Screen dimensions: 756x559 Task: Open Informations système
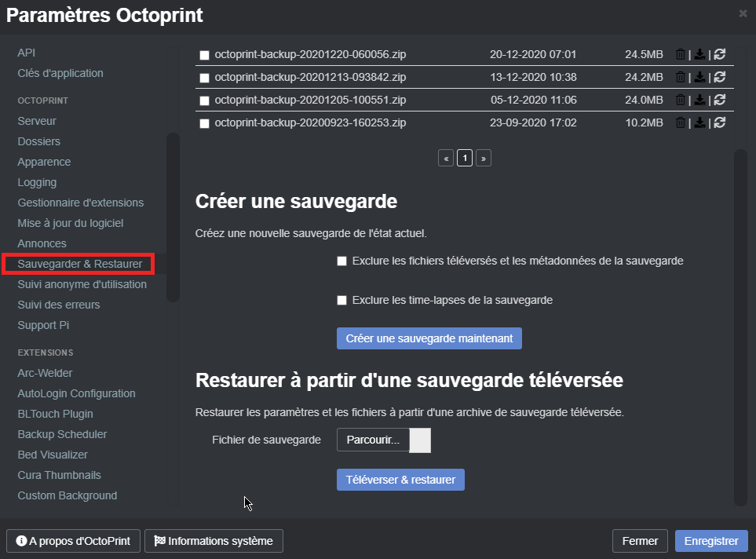pos(214,541)
